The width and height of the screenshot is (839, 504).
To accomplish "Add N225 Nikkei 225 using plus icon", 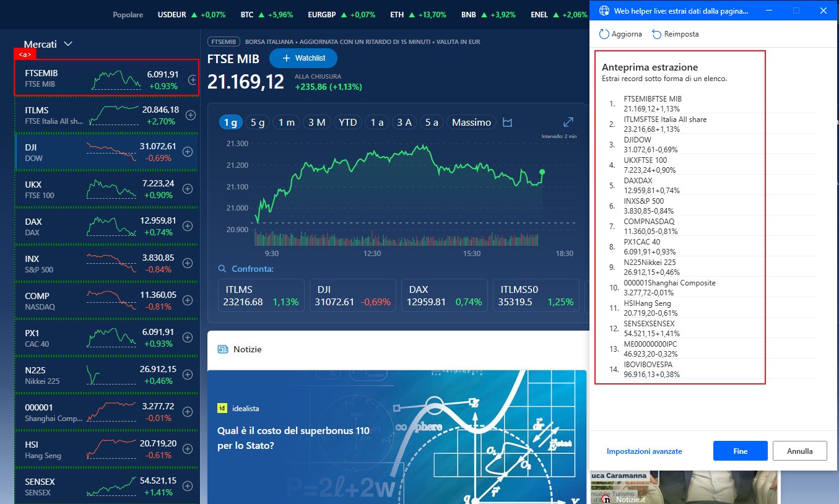I will tap(188, 375).
